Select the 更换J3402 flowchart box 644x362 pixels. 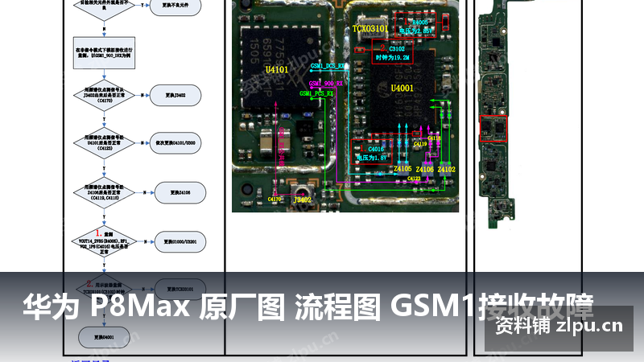(175, 95)
